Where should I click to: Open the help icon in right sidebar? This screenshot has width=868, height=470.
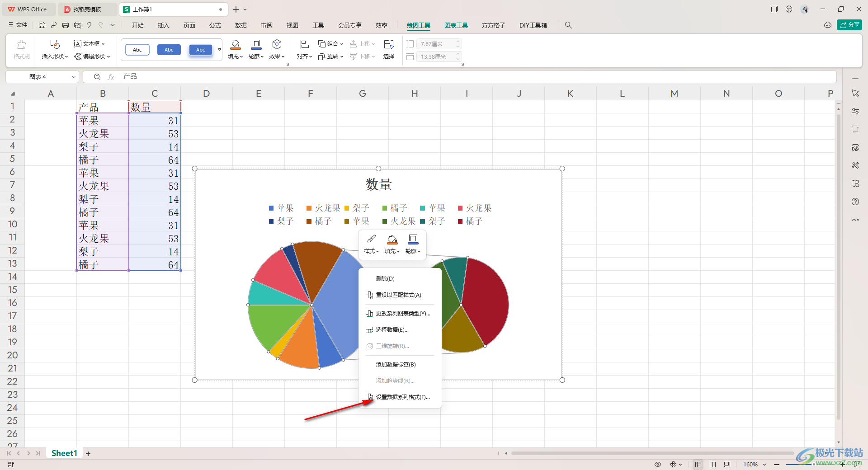click(x=855, y=202)
